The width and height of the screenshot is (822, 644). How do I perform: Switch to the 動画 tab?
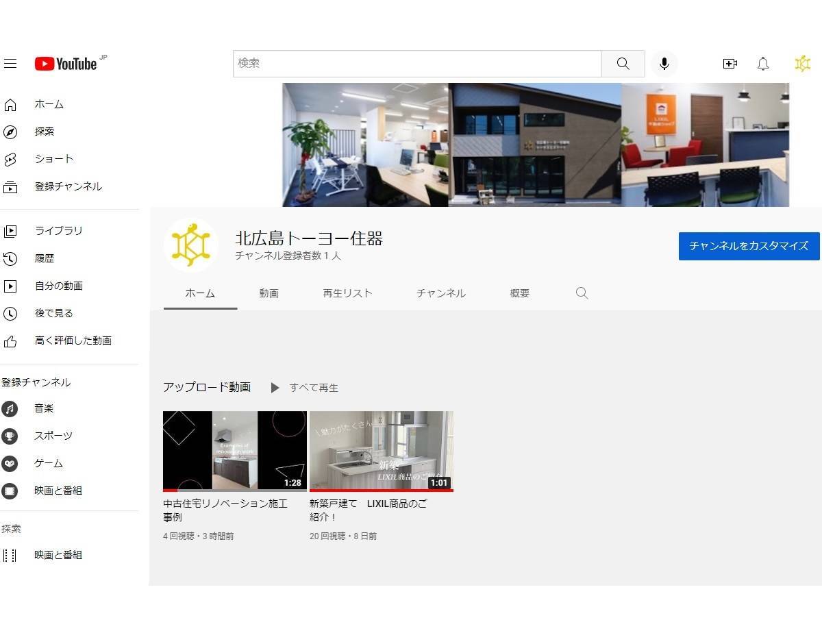point(269,293)
